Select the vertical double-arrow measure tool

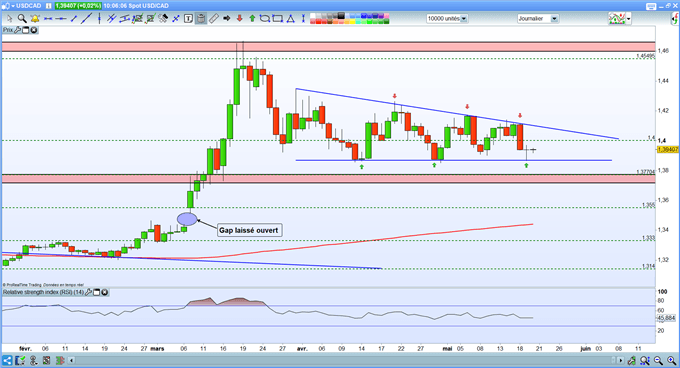[303, 19]
